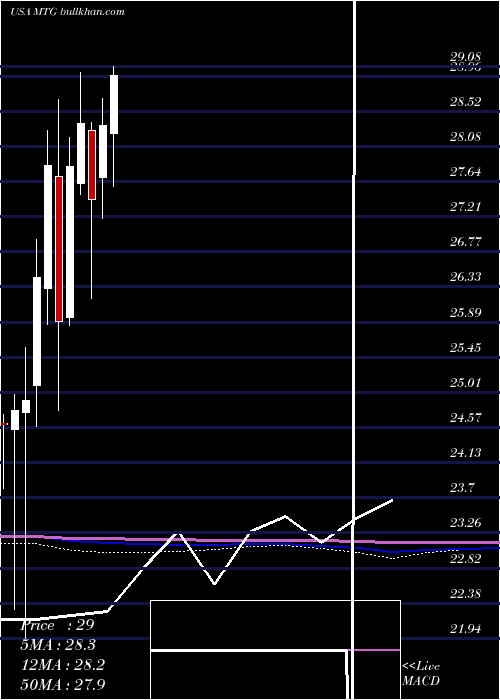Click the 24.57 price axis label

[466, 417]
